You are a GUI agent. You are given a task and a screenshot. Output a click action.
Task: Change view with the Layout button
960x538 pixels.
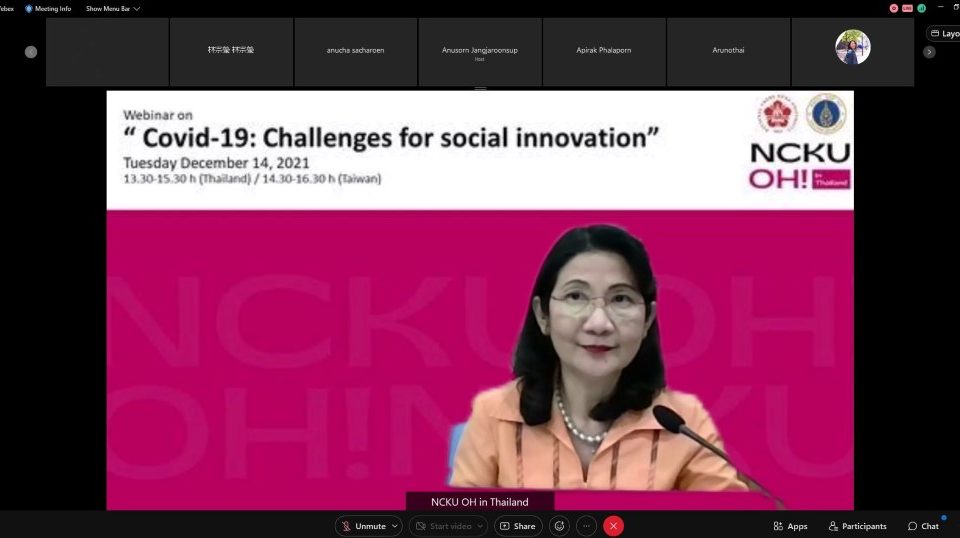tap(944, 34)
